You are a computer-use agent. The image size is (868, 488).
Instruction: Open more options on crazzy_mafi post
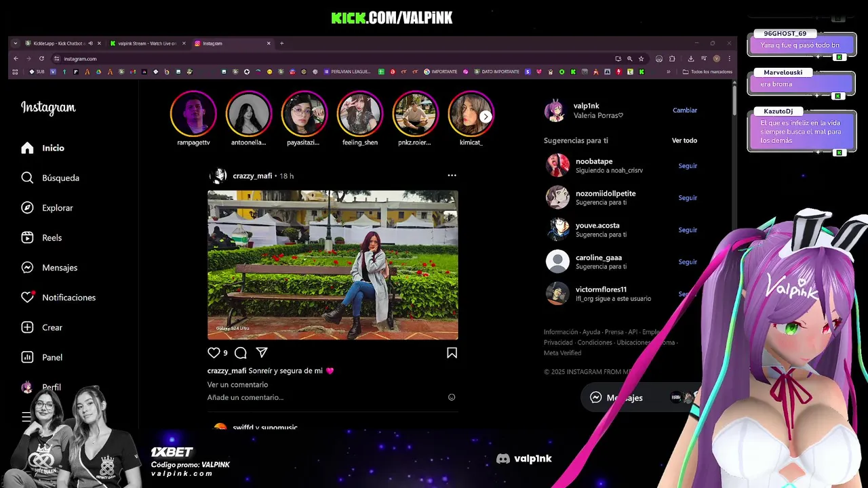[x=452, y=176]
